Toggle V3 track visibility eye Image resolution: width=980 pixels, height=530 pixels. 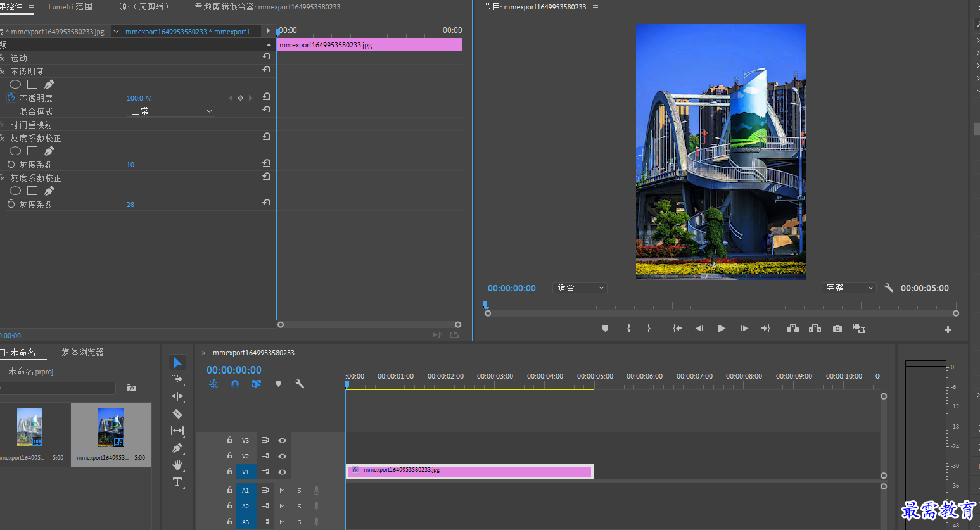pyautogui.click(x=282, y=440)
